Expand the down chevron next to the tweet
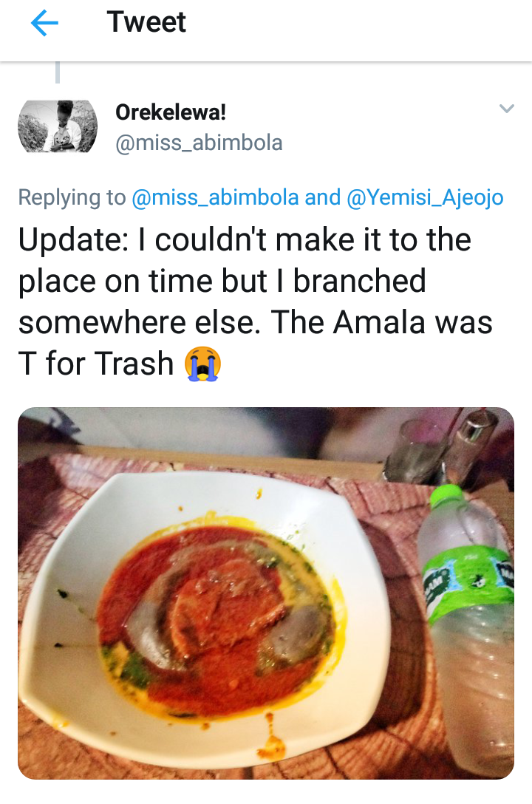 coord(507,108)
